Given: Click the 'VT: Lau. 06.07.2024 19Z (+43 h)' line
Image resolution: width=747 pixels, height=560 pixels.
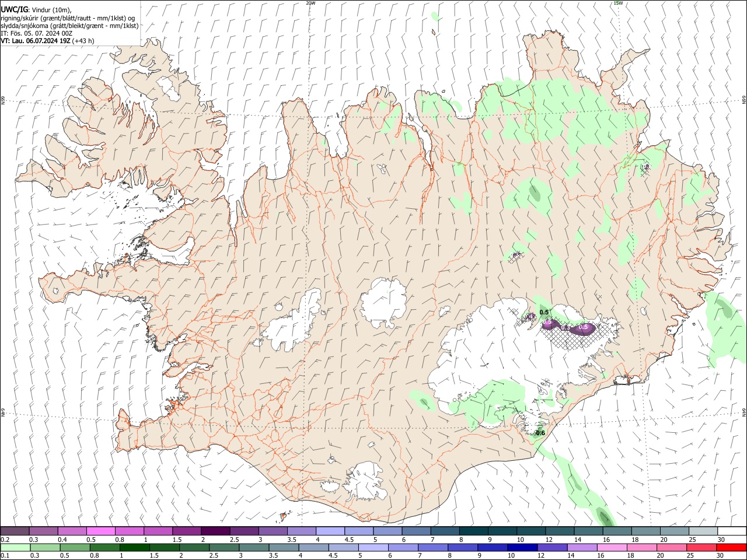Looking at the screenshot, I should click(x=47, y=41).
